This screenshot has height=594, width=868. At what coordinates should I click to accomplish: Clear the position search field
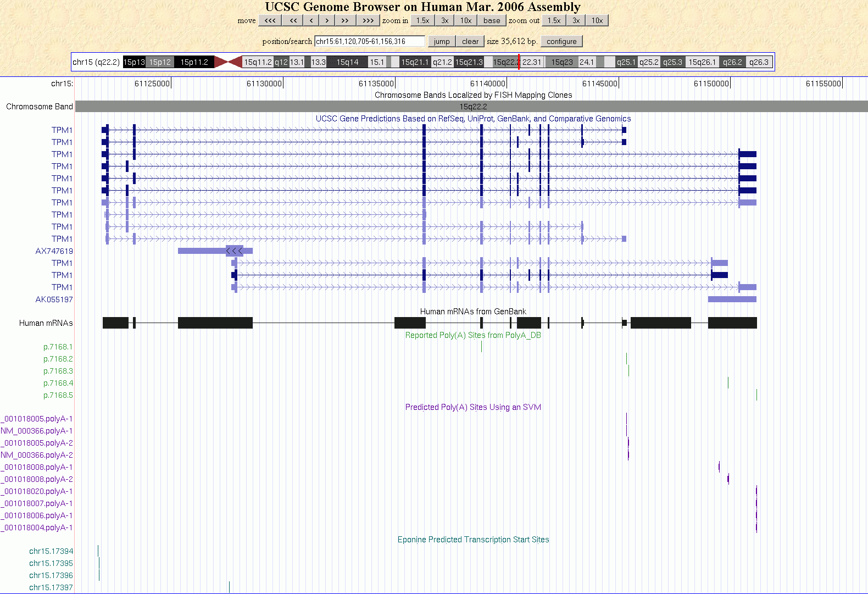(470, 41)
